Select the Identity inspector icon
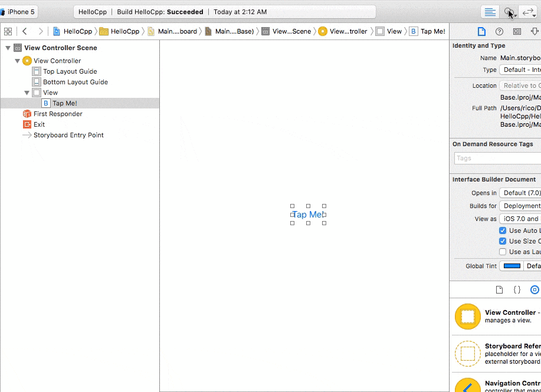The height and width of the screenshot is (392, 541). [x=518, y=31]
